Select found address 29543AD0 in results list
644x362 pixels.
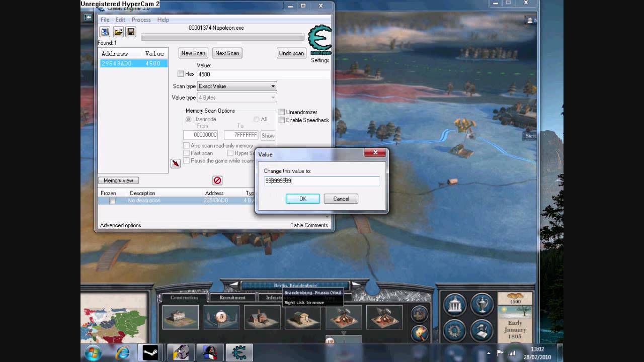click(x=133, y=63)
